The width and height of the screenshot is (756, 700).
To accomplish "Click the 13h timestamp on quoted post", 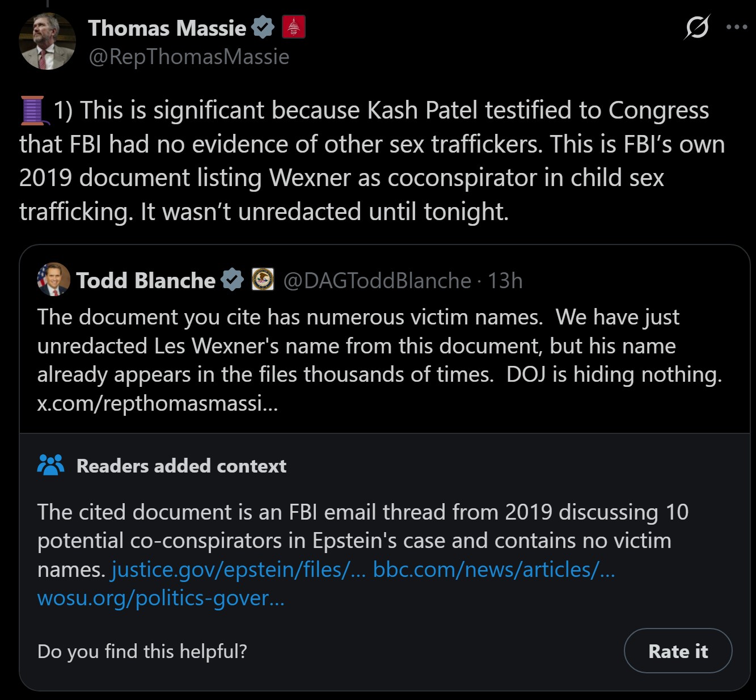I will (505, 280).
